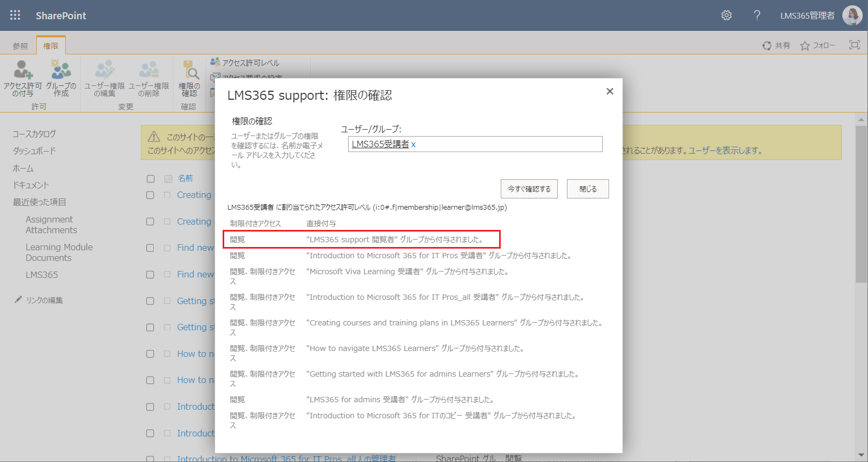Open the settings gear icon
The height and width of the screenshot is (462, 868).
coord(727,15)
